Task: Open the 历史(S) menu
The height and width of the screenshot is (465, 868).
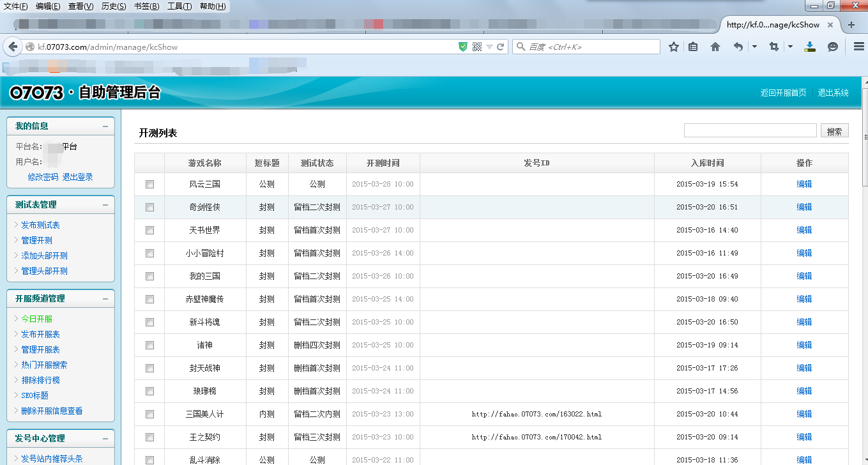Action: click(x=114, y=6)
